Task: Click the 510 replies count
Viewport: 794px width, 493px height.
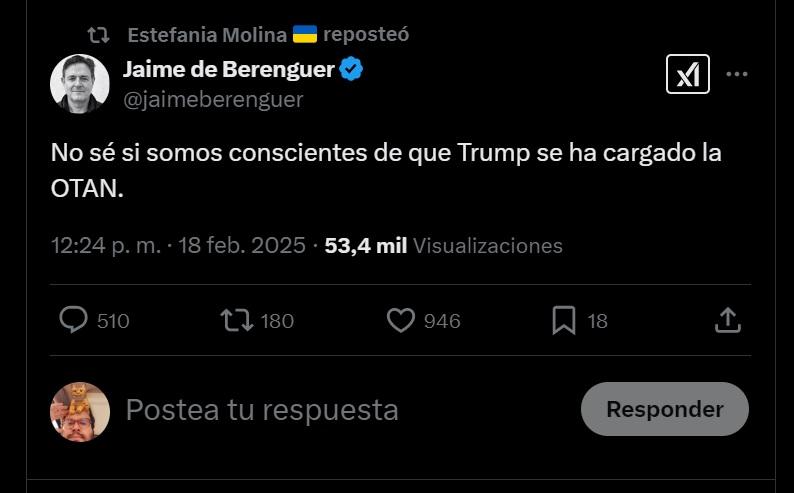Action: coord(113,321)
